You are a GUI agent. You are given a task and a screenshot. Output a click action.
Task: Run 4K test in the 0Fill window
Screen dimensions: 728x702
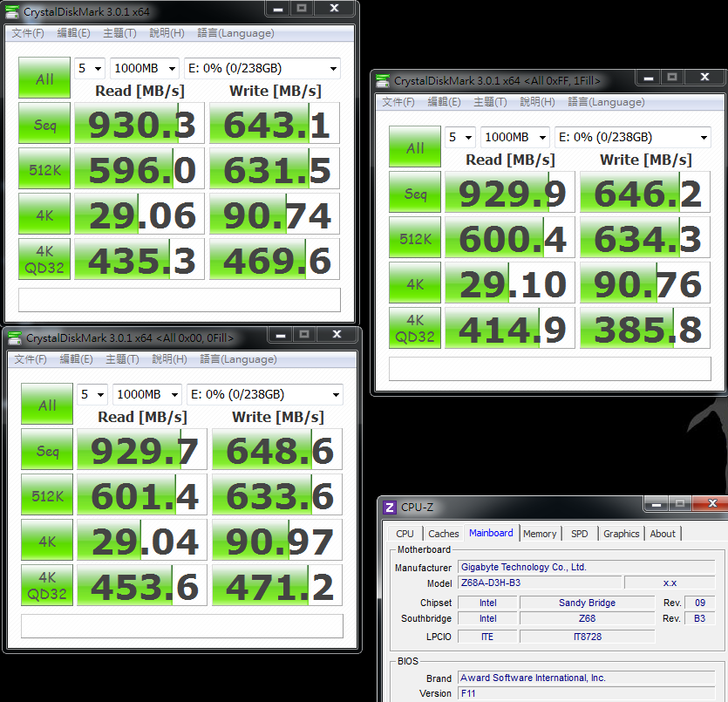47,541
